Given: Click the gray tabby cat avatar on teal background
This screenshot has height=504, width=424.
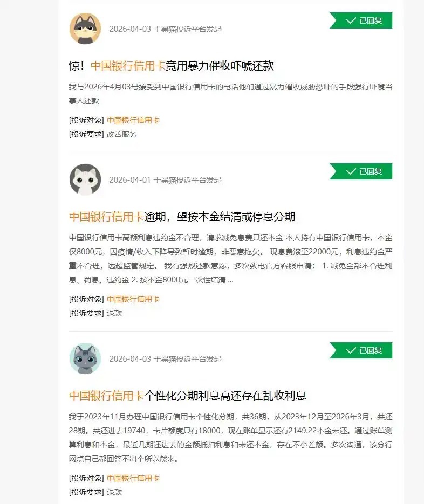Looking at the screenshot, I should 85,358.
